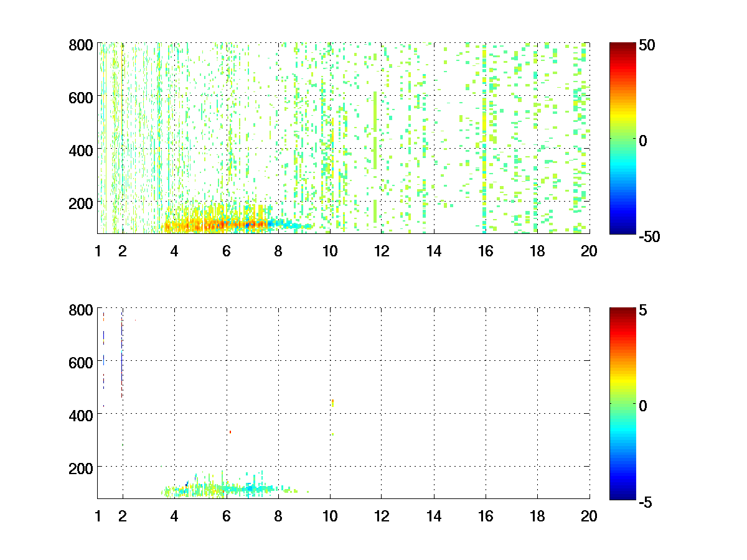Click x-axis tick '12' under bottom plot
Viewport: 747px width, 560px height.
click(382, 515)
